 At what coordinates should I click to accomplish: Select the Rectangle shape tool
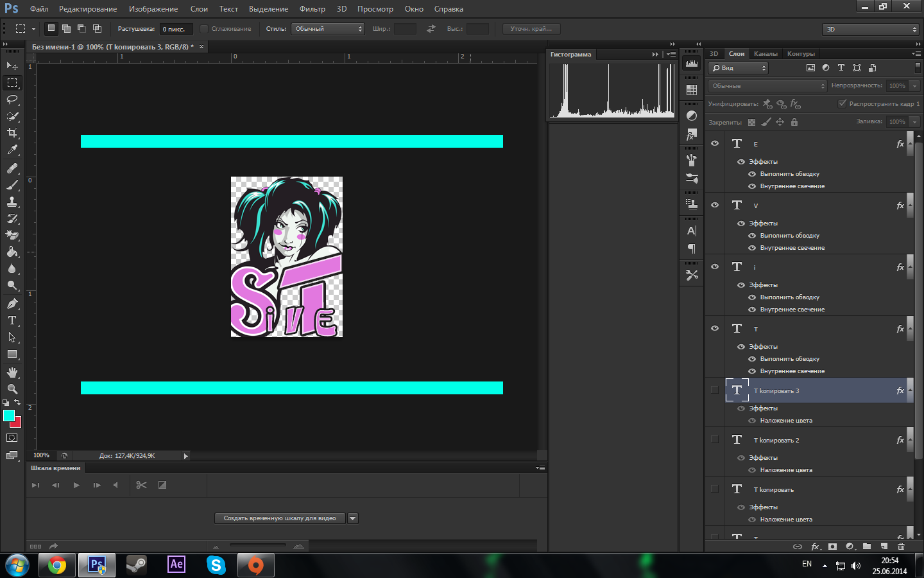coord(12,354)
